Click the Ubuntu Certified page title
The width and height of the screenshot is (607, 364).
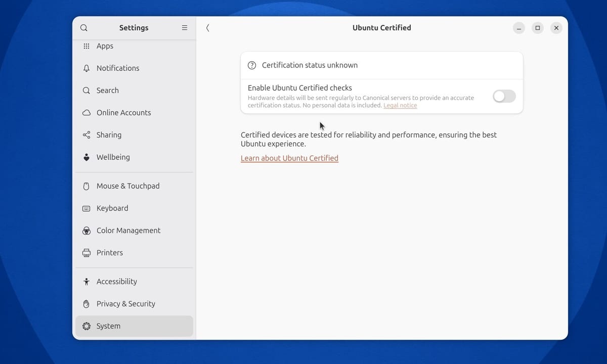[382, 28]
